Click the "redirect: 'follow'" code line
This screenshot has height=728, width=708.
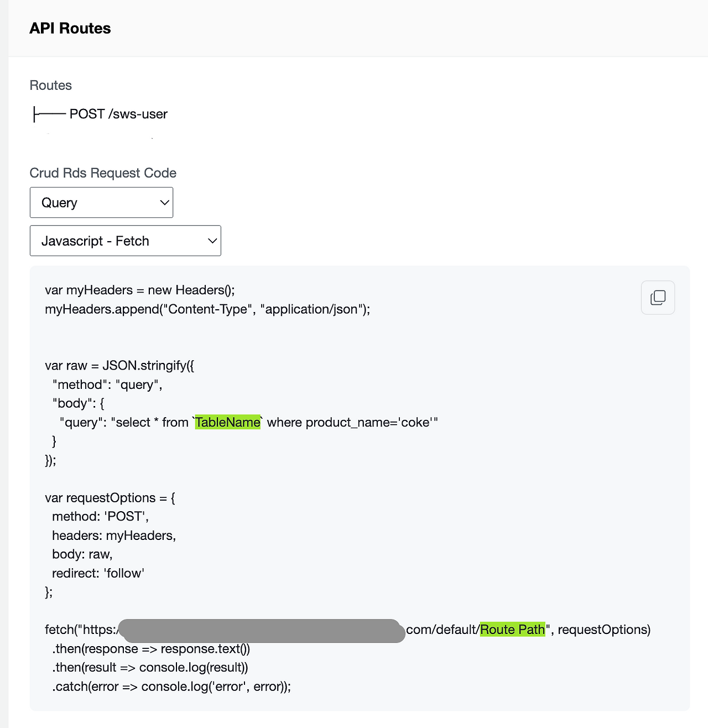[x=98, y=573]
